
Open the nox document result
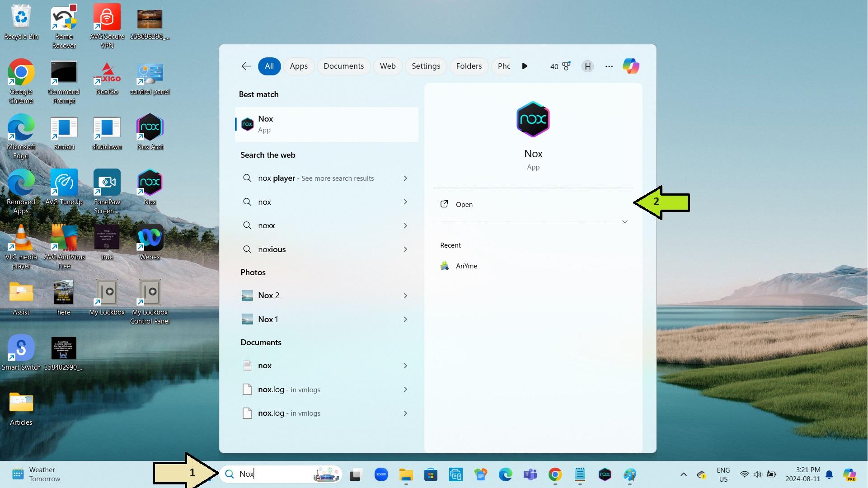pos(326,366)
